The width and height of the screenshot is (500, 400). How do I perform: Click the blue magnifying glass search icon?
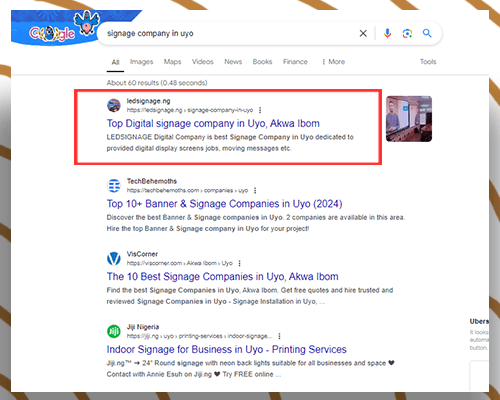427,33
